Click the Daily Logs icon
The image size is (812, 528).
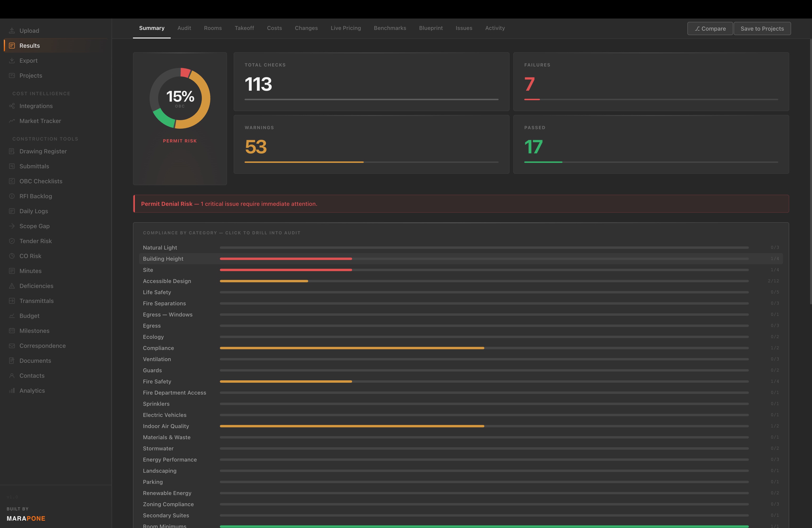(12, 211)
